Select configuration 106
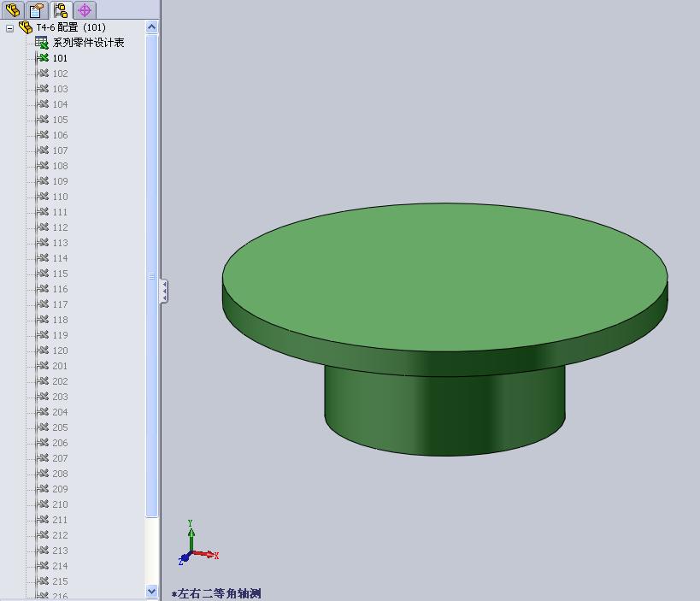700x601 pixels. [61, 135]
